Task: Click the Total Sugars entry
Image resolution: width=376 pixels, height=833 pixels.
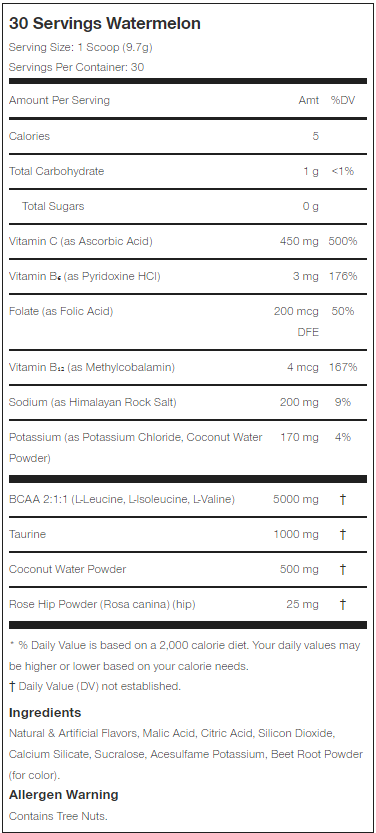Action: (53, 206)
